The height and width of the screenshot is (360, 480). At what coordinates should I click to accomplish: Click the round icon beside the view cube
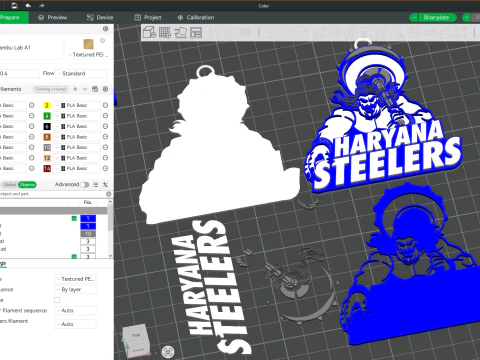(x=168, y=352)
